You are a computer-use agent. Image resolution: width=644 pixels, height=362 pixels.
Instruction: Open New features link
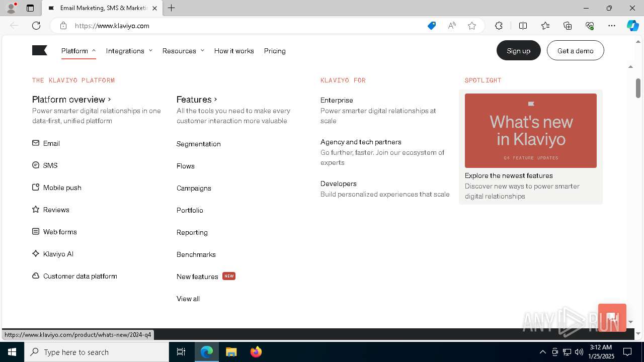click(x=197, y=277)
